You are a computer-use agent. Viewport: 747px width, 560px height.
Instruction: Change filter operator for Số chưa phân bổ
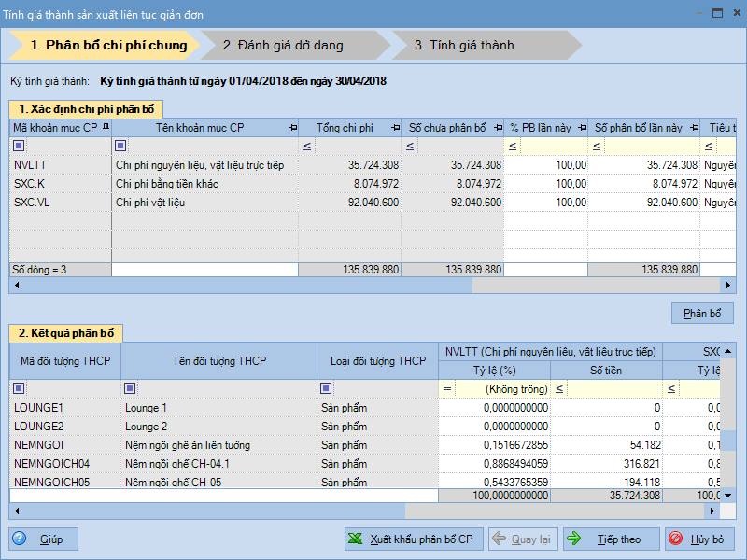click(x=410, y=147)
